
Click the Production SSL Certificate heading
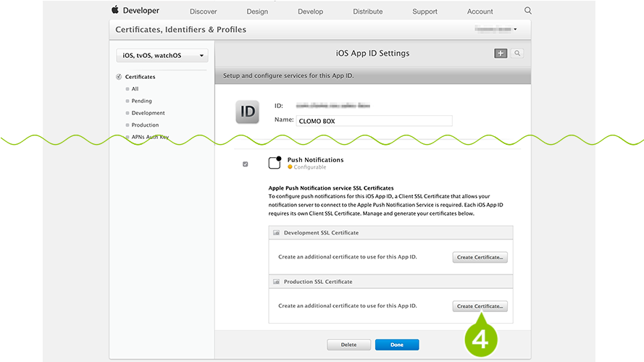318,282
